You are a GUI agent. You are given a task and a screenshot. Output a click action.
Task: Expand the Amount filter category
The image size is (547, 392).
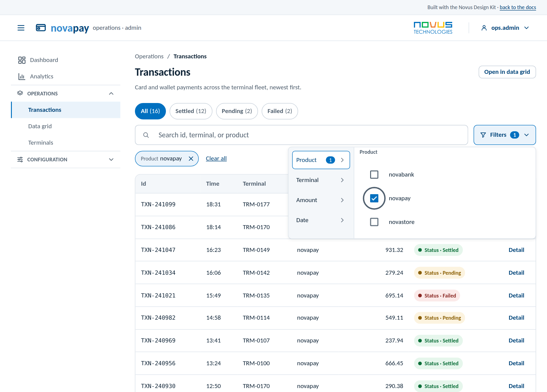[321, 200]
